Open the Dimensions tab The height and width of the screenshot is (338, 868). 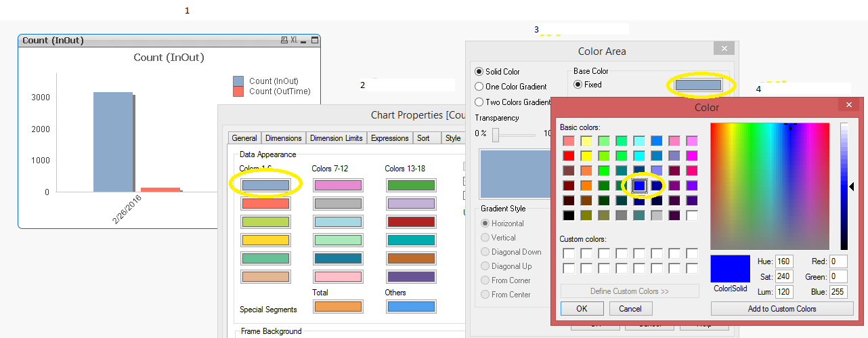(x=283, y=138)
